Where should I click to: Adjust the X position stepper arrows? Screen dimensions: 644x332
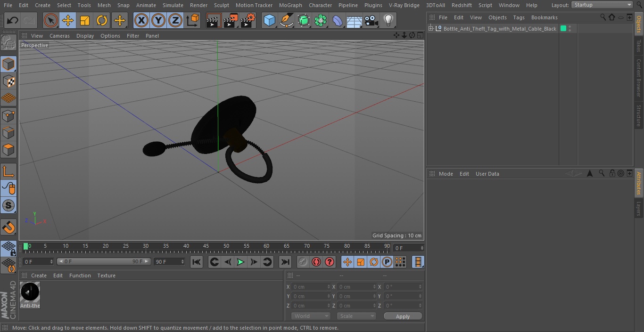[x=329, y=287]
